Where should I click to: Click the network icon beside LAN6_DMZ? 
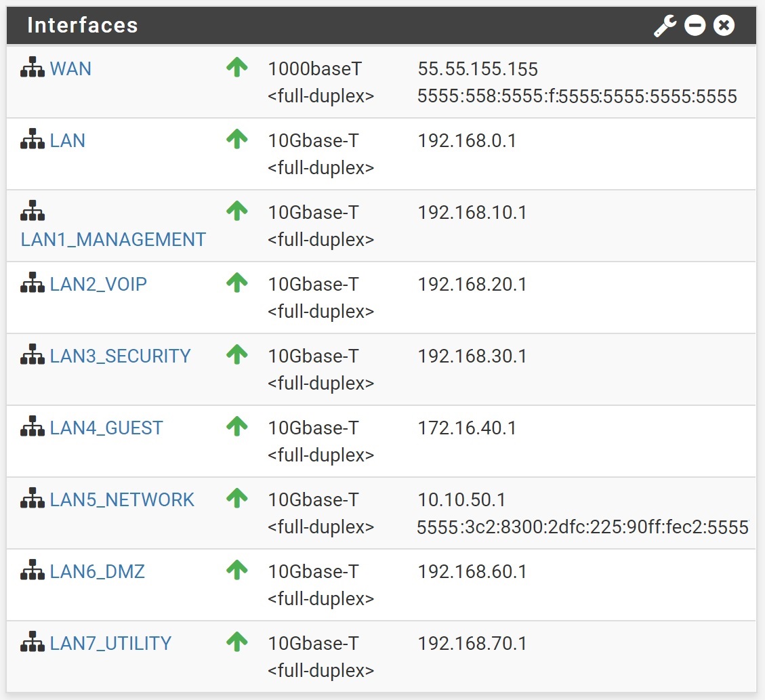[x=33, y=572]
